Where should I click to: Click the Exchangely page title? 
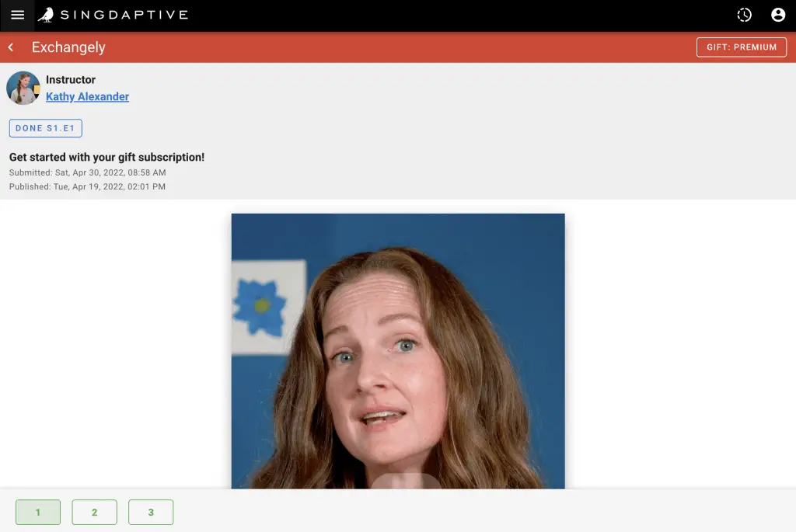(x=68, y=47)
